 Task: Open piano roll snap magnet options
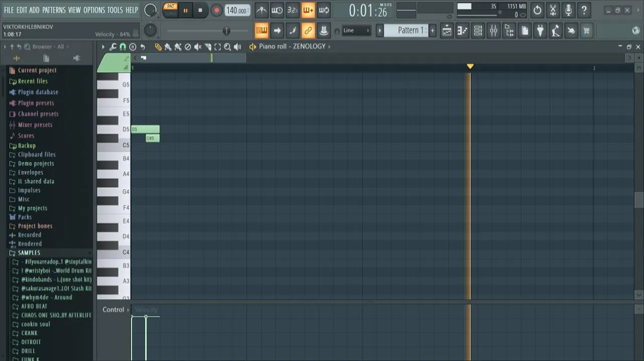(123, 47)
